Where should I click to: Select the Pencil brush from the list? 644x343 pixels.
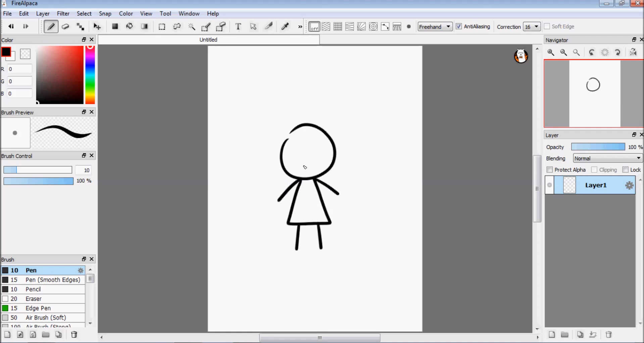[33, 289]
